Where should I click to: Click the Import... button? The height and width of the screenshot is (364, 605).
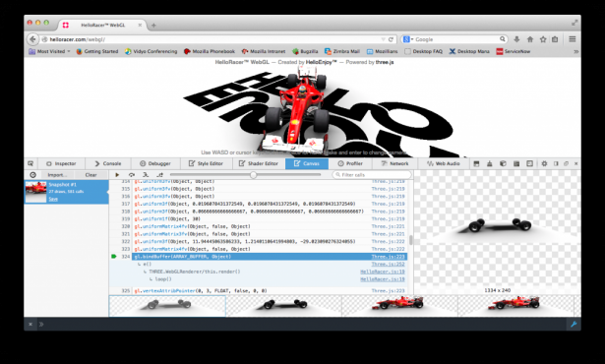[57, 175]
